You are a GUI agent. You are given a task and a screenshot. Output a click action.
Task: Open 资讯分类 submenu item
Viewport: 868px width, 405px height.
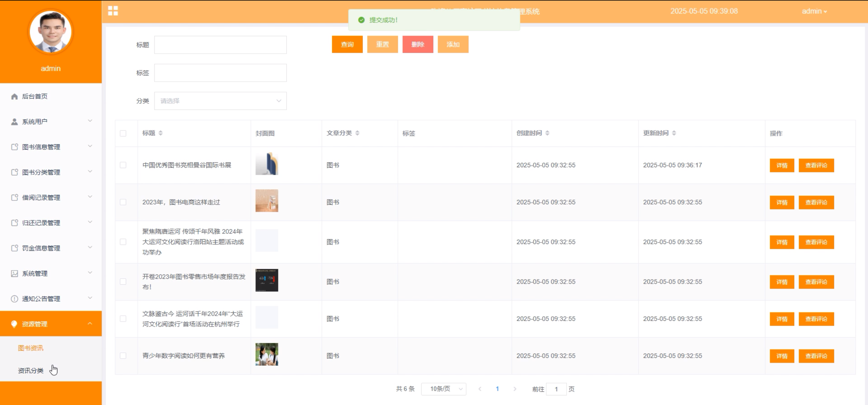(x=31, y=370)
